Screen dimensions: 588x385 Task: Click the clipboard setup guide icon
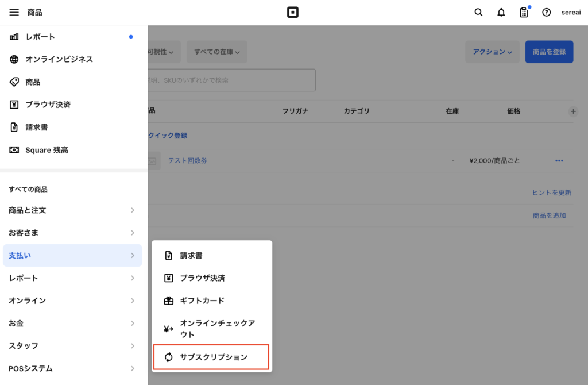[x=524, y=12]
